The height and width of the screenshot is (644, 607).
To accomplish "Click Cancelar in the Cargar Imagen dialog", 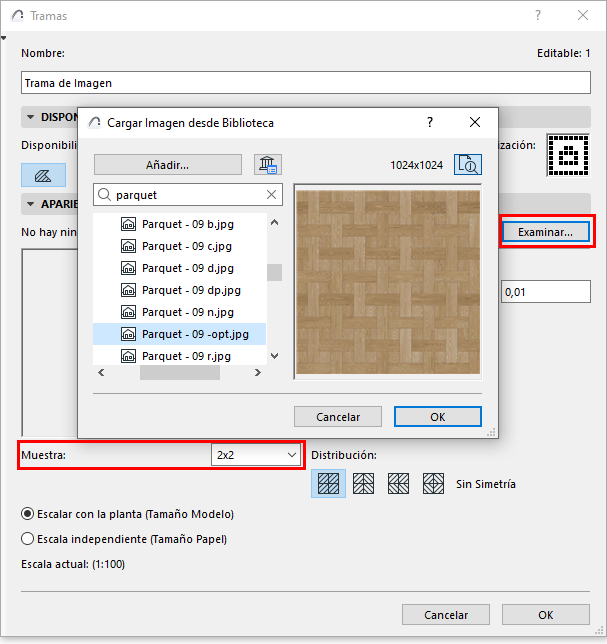I will (x=338, y=417).
